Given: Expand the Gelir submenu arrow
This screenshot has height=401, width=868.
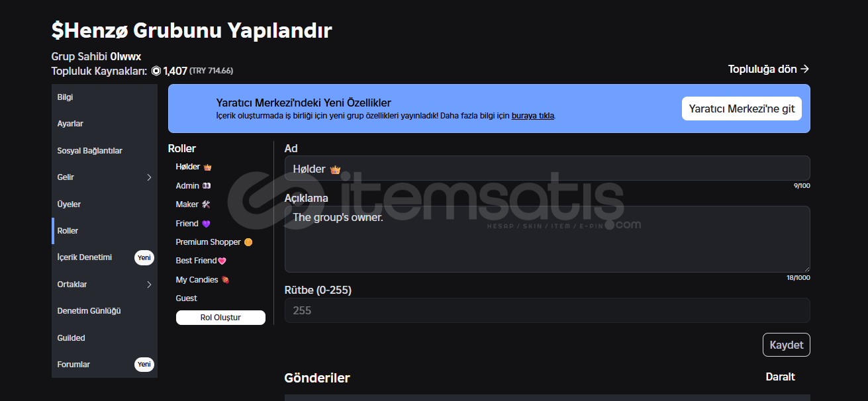Looking at the screenshot, I should [x=149, y=177].
